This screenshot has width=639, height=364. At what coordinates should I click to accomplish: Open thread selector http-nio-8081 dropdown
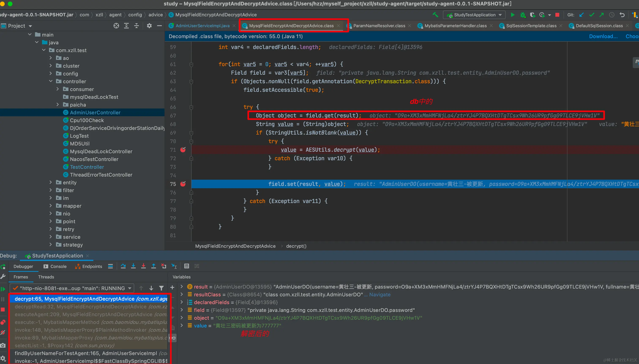(72, 288)
